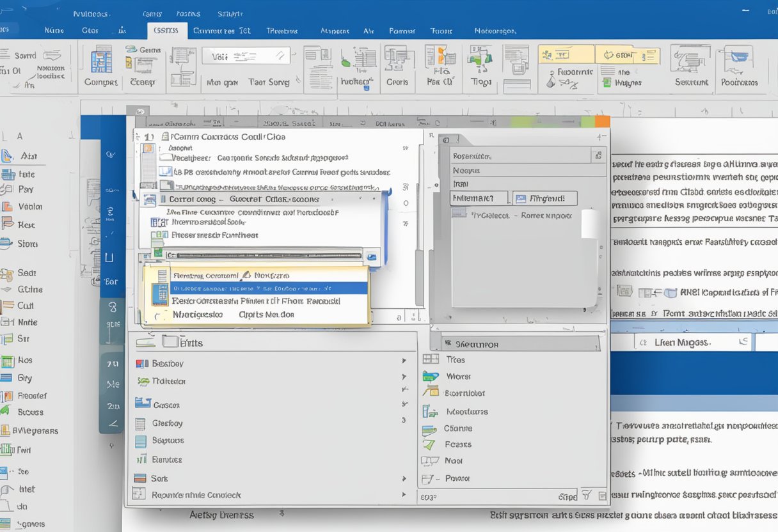Click the Atat icon in left sidebar
Screen dimensions: 778x532
coord(8,155)
